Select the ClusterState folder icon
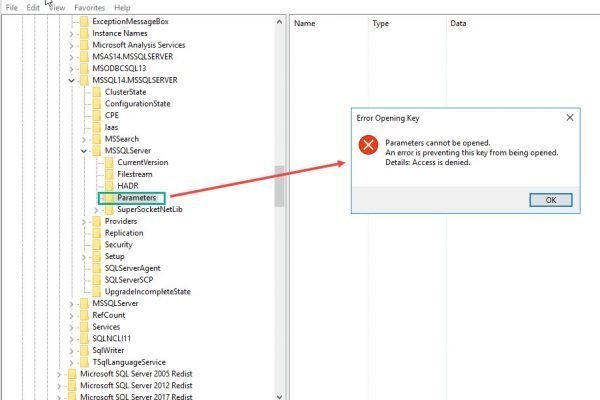 click(96, 92)
